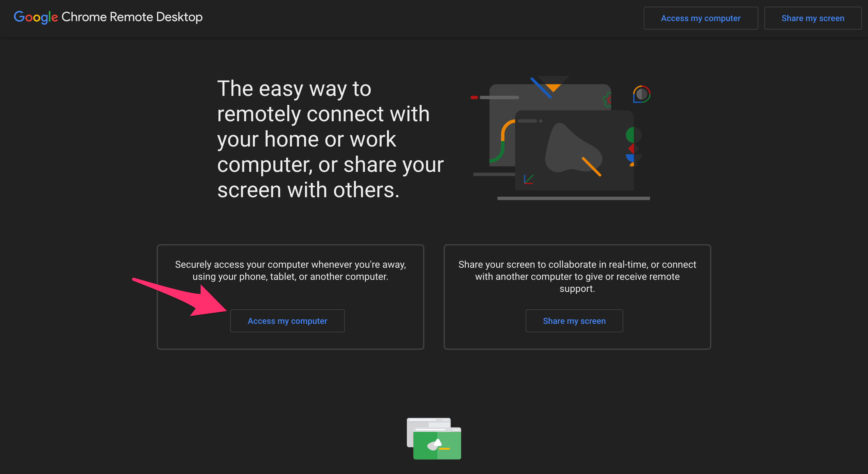Open Access my computer in top header
Screen dimensions: 868x474
click(x=700, y=18)
